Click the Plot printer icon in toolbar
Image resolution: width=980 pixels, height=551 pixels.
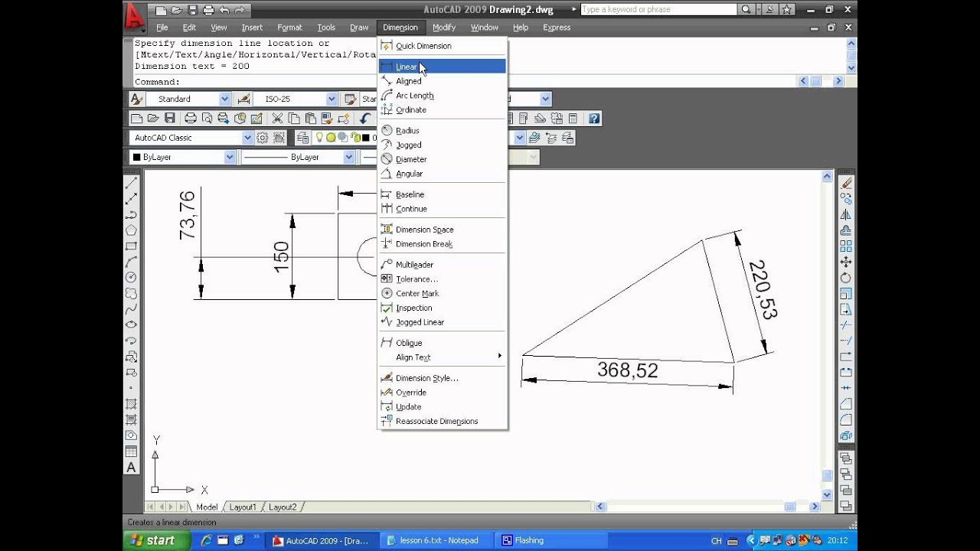point(191,118)
